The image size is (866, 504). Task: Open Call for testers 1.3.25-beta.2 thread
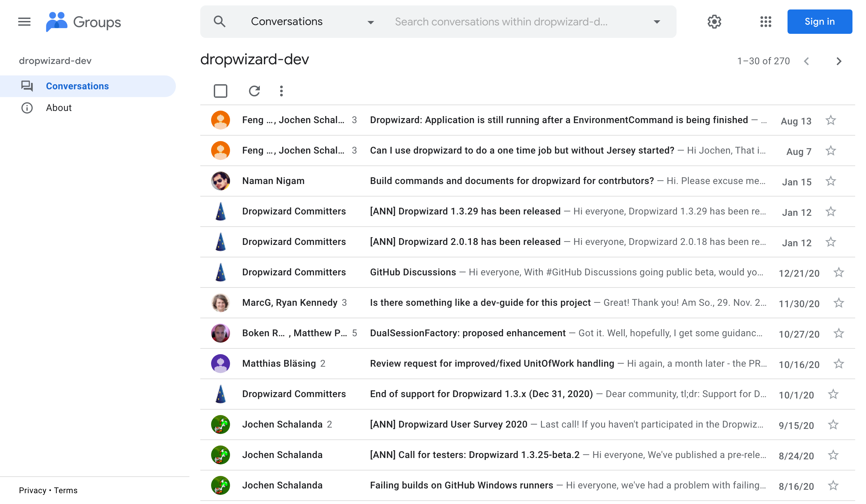point(475,455)
